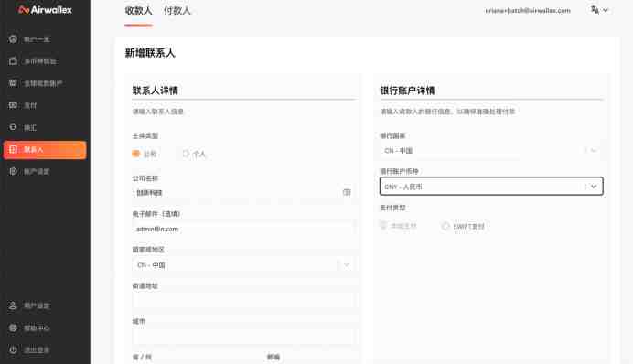Image resolution: width=633 pixels, height=364 pixels.
Task: Click the 银行账户详情 section heading
Action: point(407,91)
